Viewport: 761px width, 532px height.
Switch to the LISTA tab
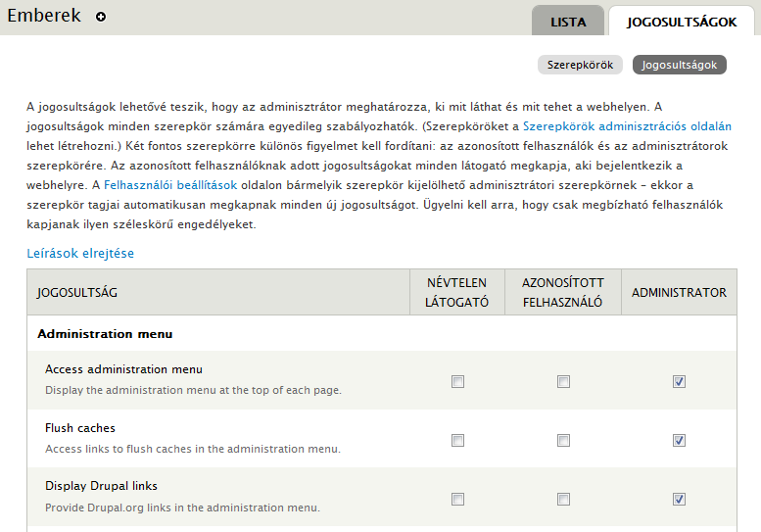tap(568, 22)
